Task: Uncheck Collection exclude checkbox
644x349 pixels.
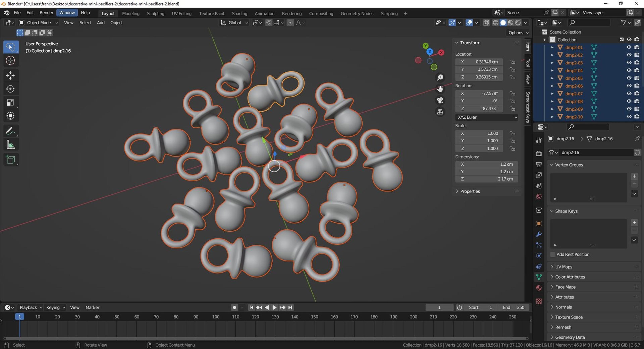Action: [x=622, y=40]
